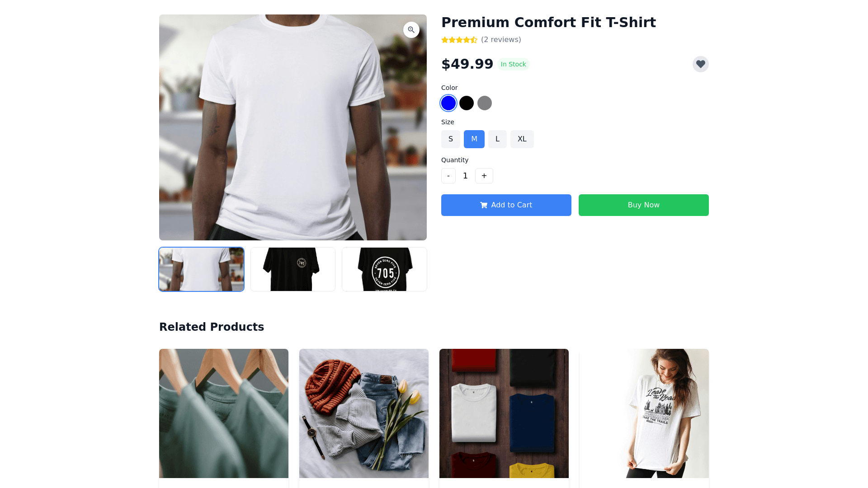
Task: Increase quantity with plus button
Action: (x=484, y=176)
